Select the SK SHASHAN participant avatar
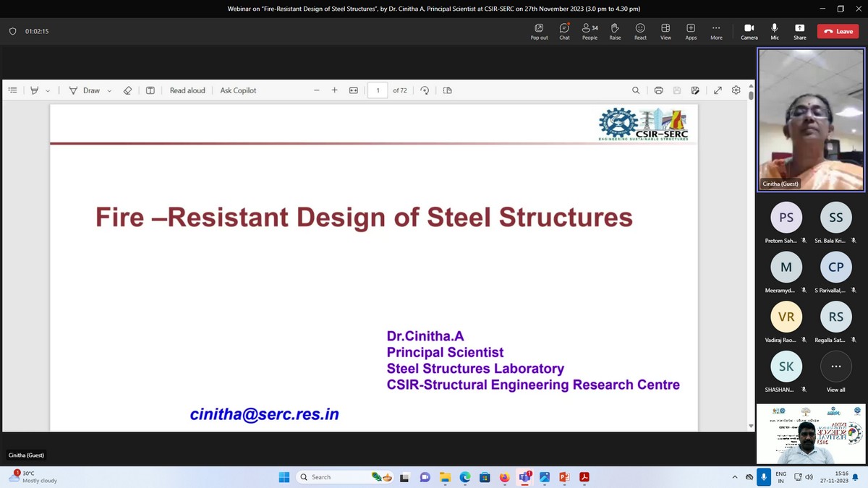Screen dimensions: 868x488 click(x=786, y=366)
